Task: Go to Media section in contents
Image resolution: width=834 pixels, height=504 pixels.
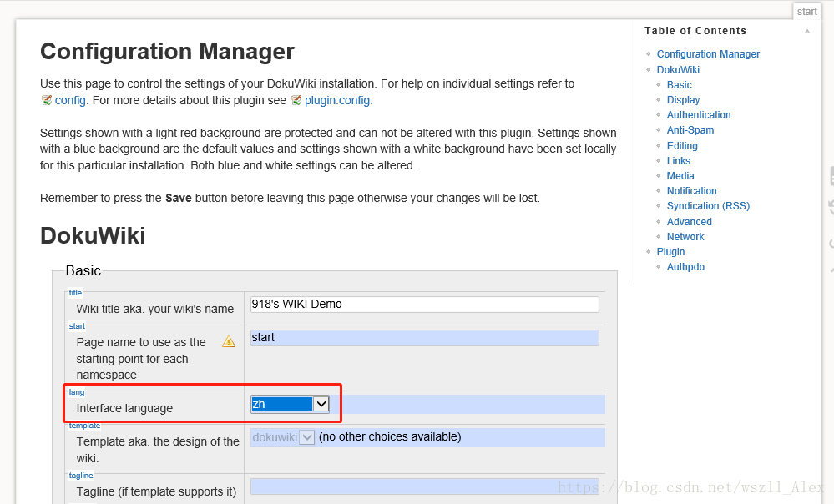Action: tap(680, 175)
